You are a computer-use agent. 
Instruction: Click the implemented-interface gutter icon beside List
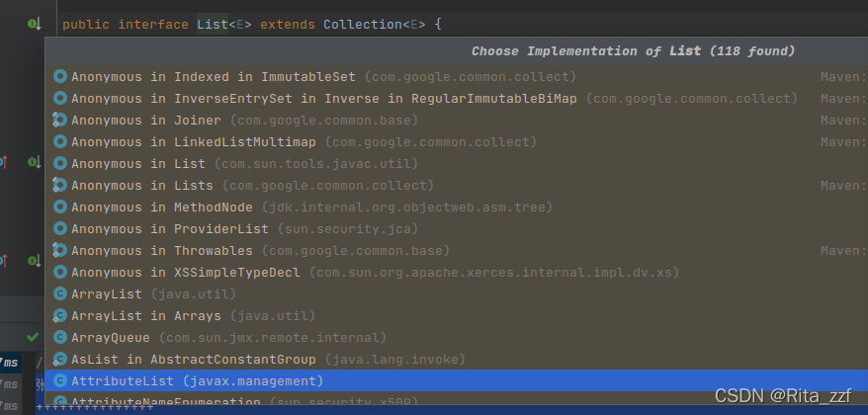tap(35, 24)
